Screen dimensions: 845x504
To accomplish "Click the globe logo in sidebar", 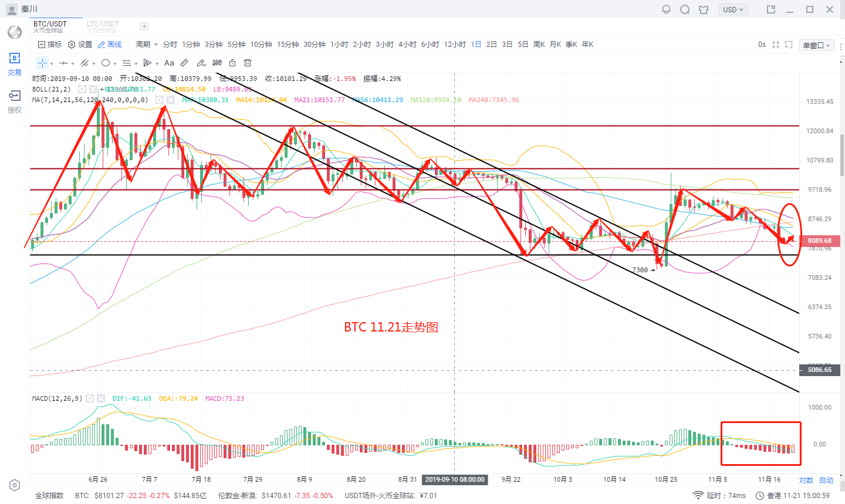I will pyautogui.click(x=15, y=32).
